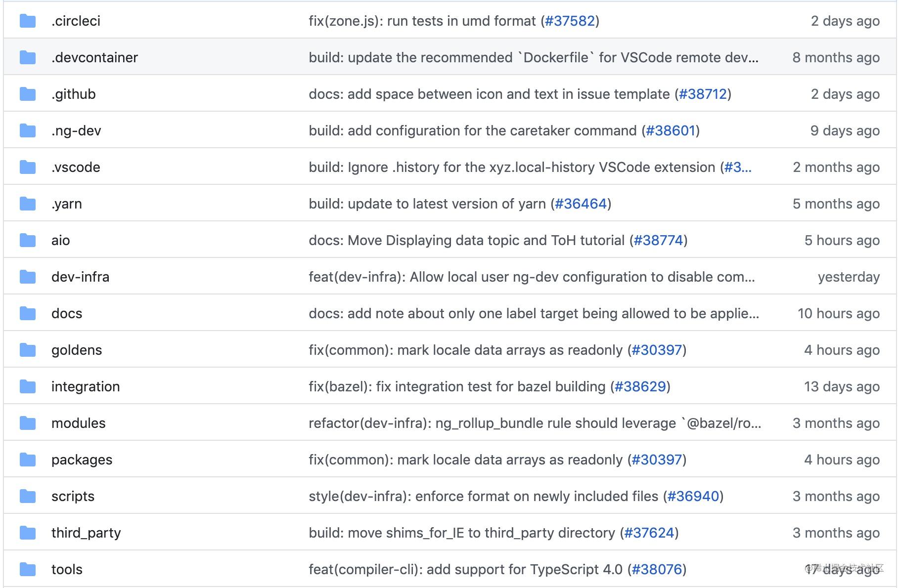Viewport: 899px width, 588px height.
Task: Click the .circleci folder icon
Action: 28,21
